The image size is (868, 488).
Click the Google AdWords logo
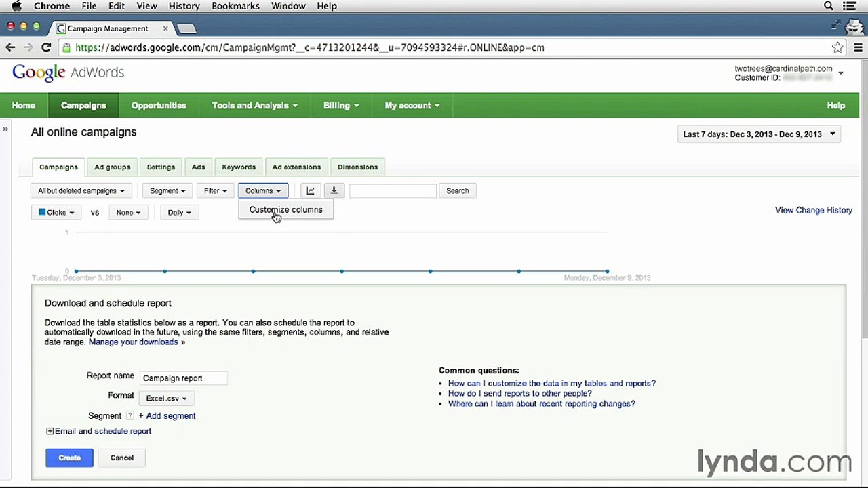pos(68,73)
